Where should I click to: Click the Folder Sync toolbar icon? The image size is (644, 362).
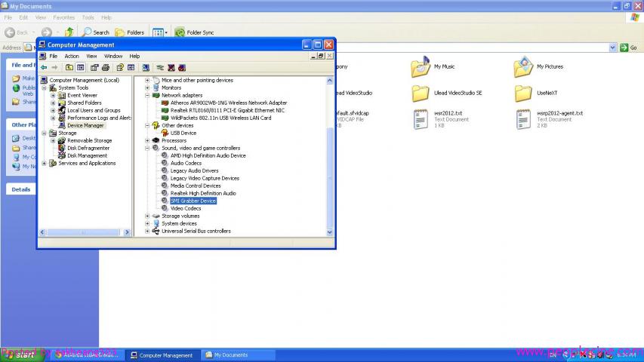click(x=180, y=32)
